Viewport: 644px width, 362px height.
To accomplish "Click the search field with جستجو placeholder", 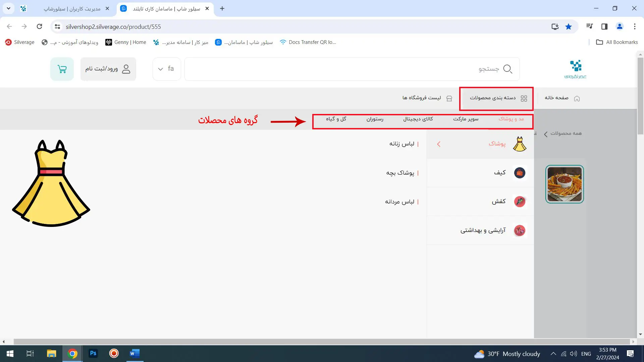I will coord(352,69).
